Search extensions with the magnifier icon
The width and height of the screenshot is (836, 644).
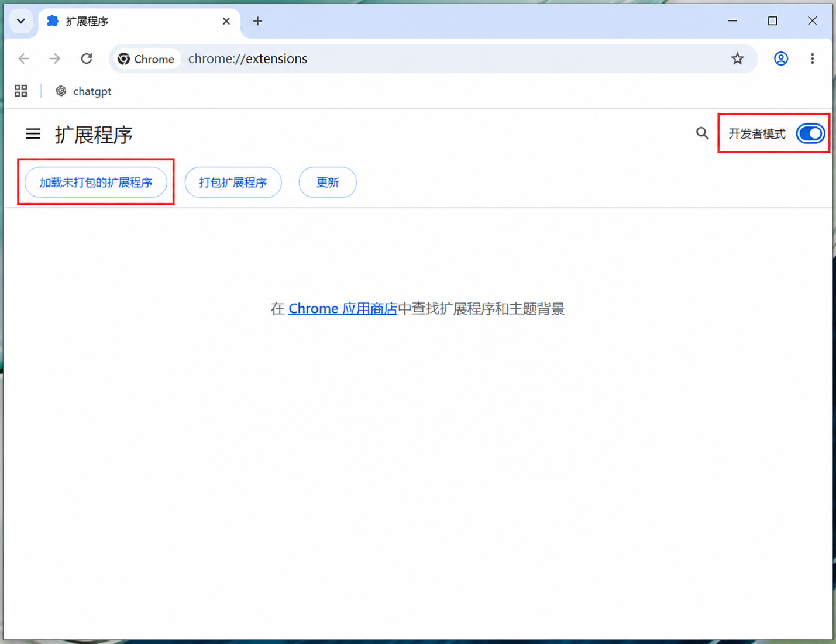[x=703, y=133]
